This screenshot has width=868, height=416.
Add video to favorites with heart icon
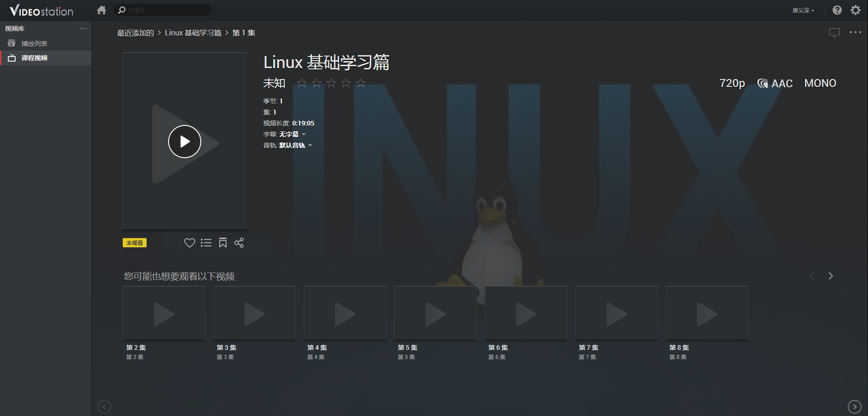189,243
